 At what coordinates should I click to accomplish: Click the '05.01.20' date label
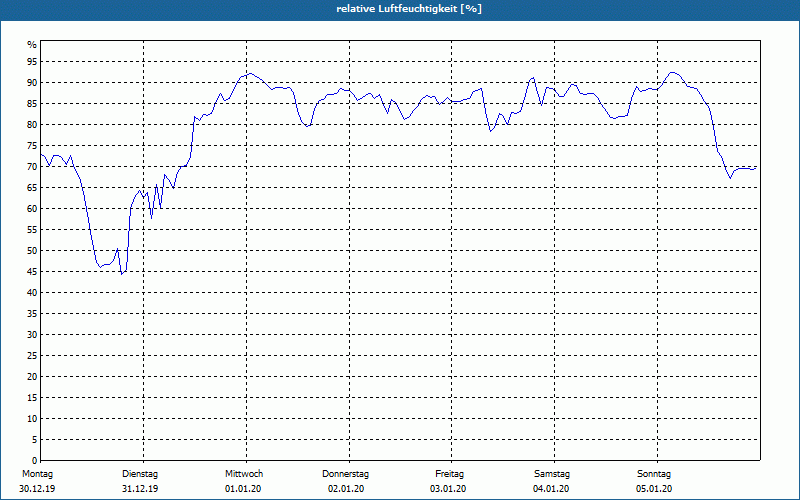[x=654, y=489]
